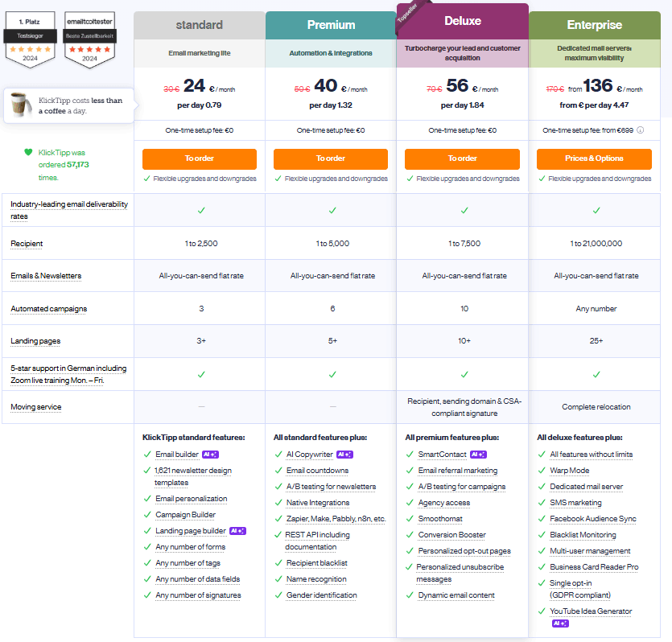Click the Email builder feature
Image resolution: width=672 pixels, height=642 pixels.
coord(177,455)
